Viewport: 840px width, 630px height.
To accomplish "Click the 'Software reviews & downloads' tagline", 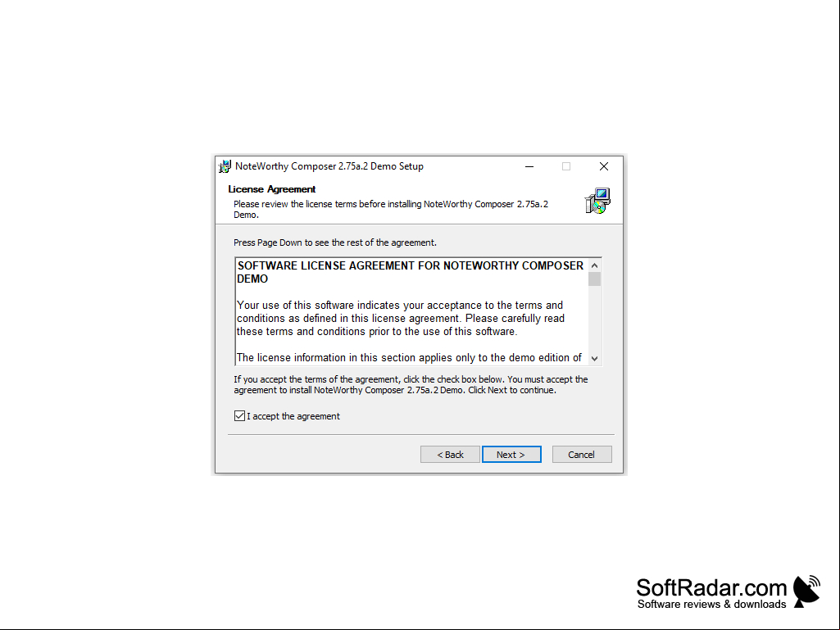I will click(x=712, y=605).
